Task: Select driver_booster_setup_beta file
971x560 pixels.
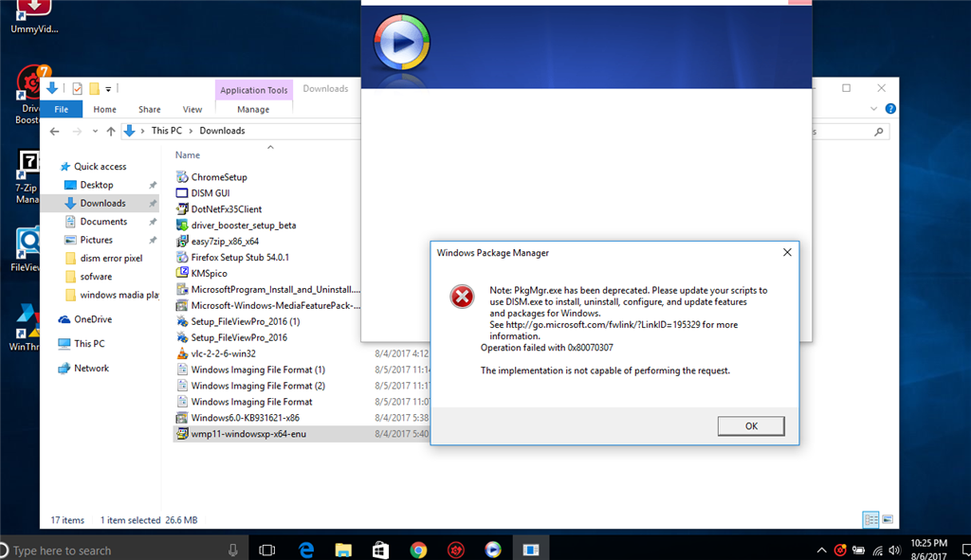Action: [244, 226]
